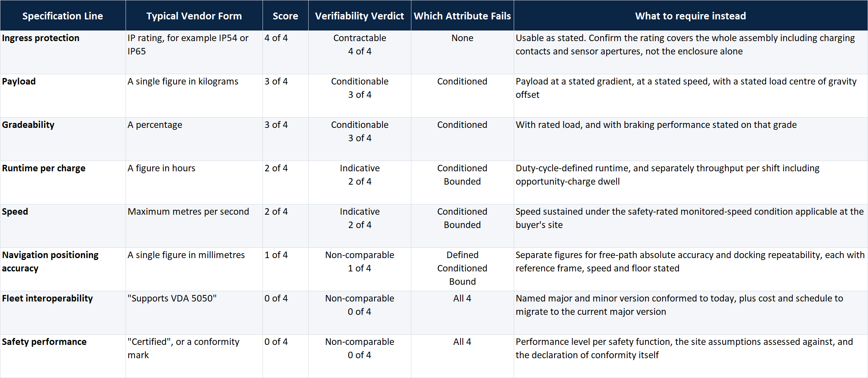Click the "Defined Conditioned Bound" cell
868x378 pixels.
coord(462,269)
